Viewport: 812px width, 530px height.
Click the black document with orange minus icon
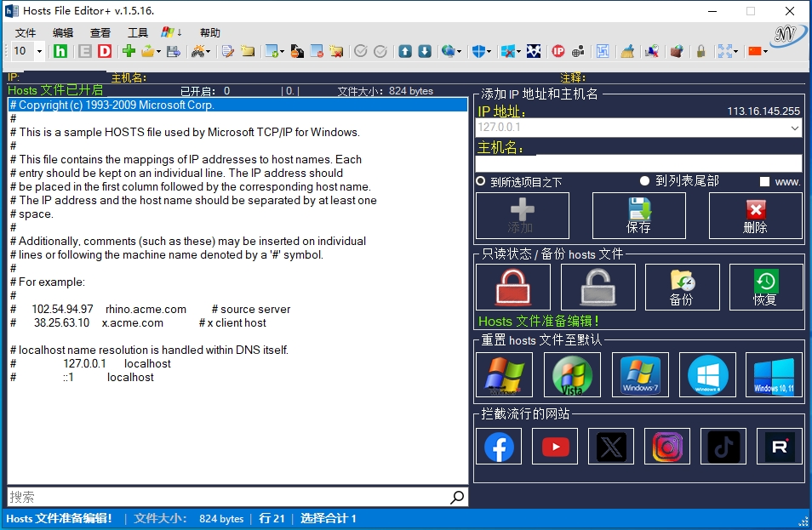click(297, 51)
